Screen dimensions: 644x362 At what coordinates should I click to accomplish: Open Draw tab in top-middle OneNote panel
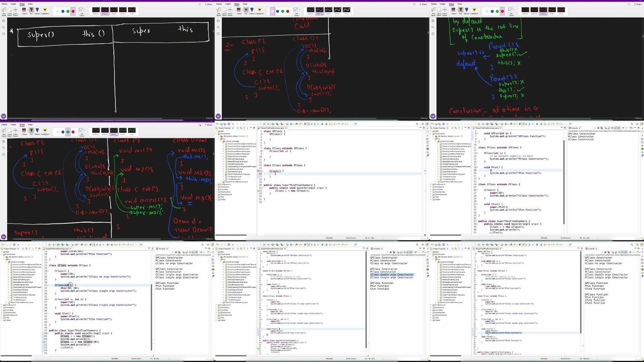click(237, 4)
